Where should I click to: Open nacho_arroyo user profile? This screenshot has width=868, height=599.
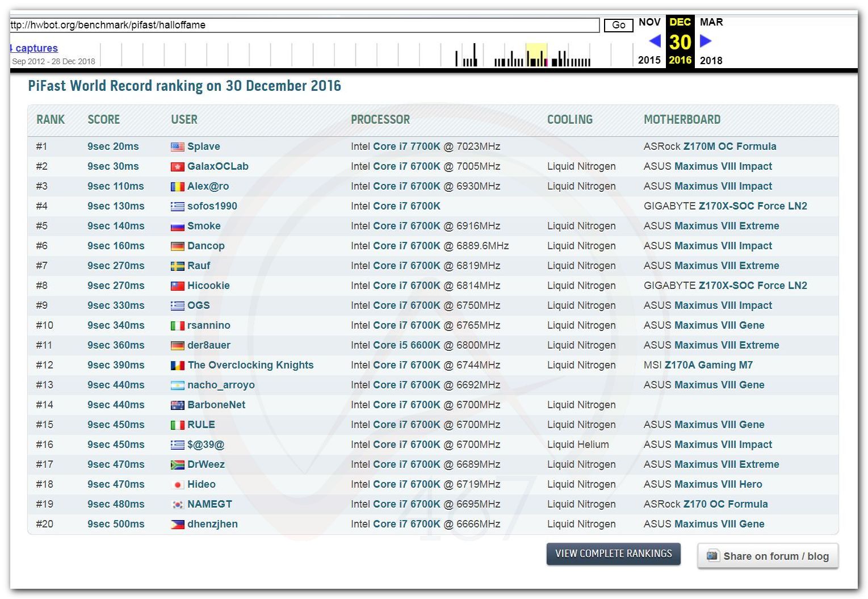coord(221,385)
